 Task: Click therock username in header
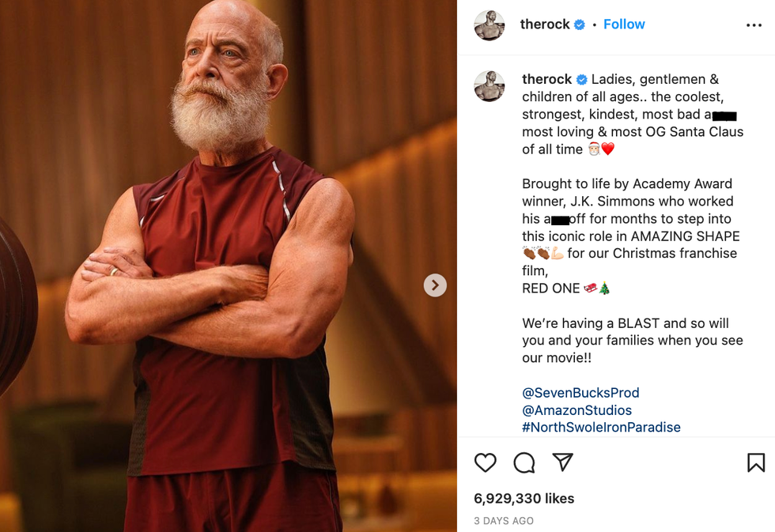545,25
